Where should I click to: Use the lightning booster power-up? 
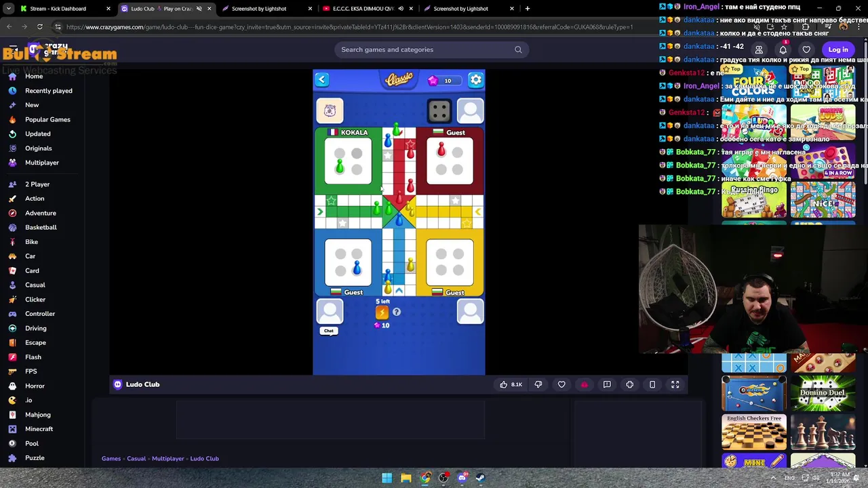pyautogui.click(x=382, y=312)
